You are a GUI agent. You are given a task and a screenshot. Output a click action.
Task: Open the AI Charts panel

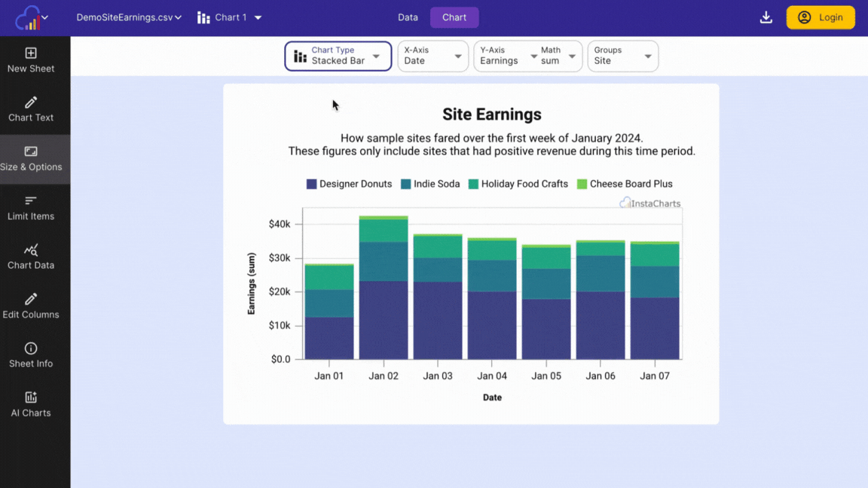point(31,405)
